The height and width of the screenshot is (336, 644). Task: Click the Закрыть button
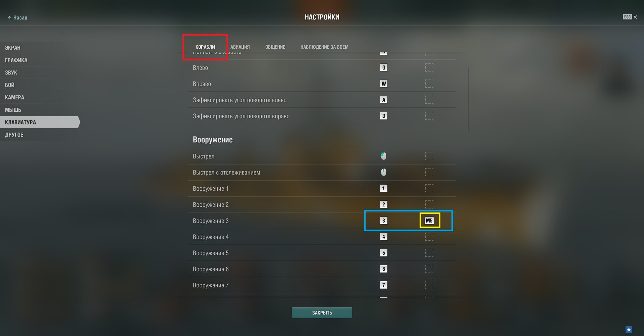coord(322,313)
